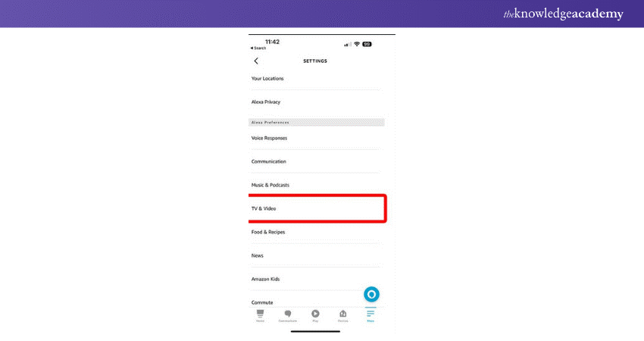The image size is (644, 341).
Task: Open Music & Podcasts settings
Action: pos(316,185)
